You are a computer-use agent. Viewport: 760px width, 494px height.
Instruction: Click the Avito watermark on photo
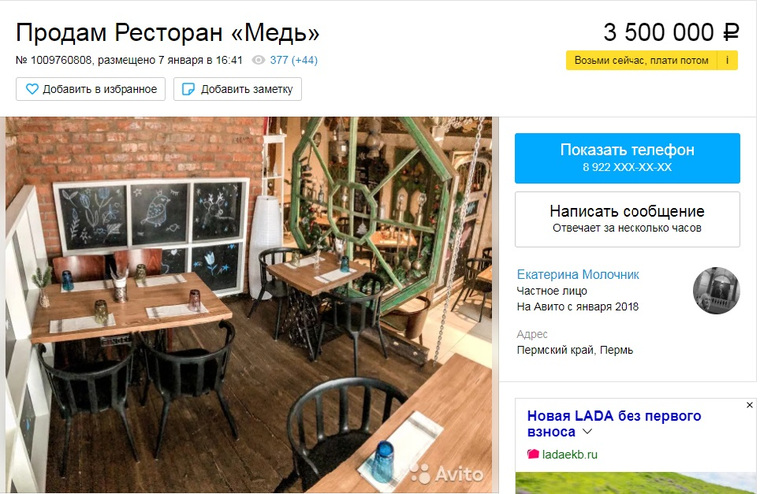point(447,474)
